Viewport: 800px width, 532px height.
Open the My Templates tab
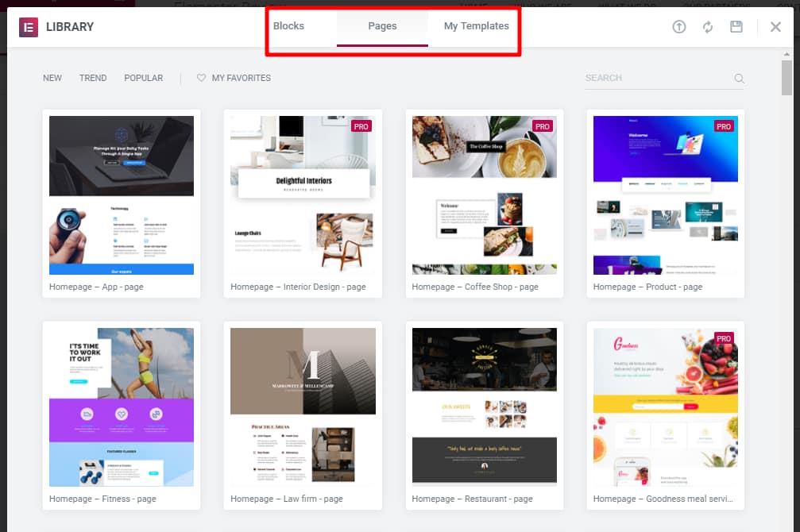(476, 26)
